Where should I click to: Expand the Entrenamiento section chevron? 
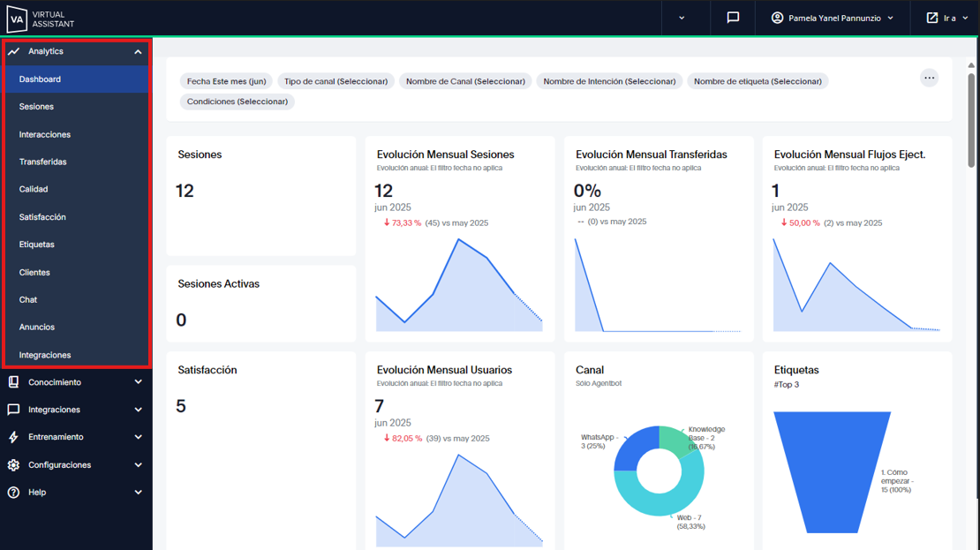138,437
